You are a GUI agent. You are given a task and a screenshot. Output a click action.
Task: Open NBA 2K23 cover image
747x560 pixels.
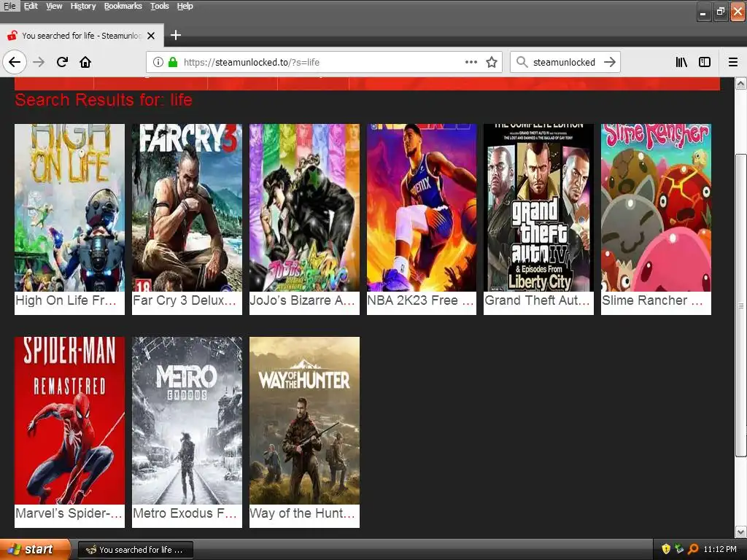click(x=422, y=208)
